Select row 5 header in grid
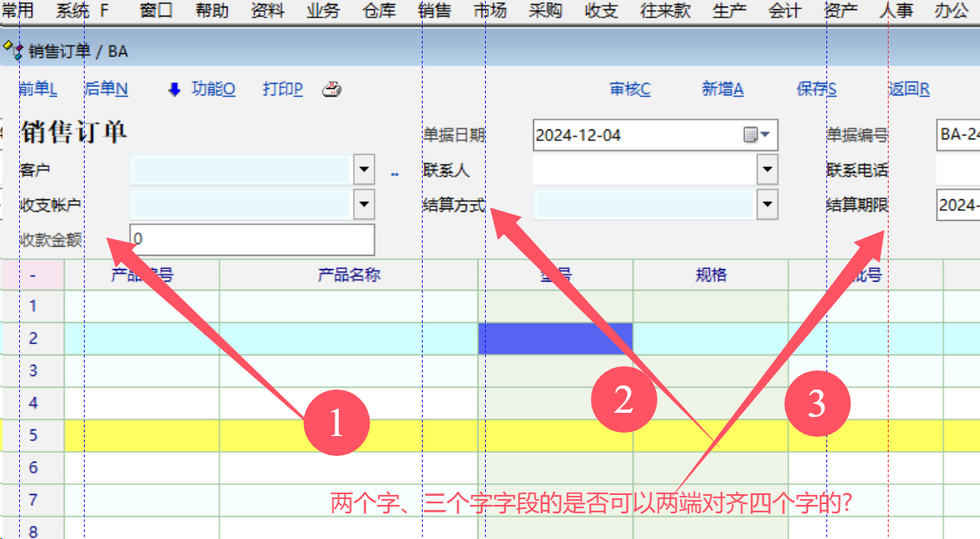 tap(33, 435)
